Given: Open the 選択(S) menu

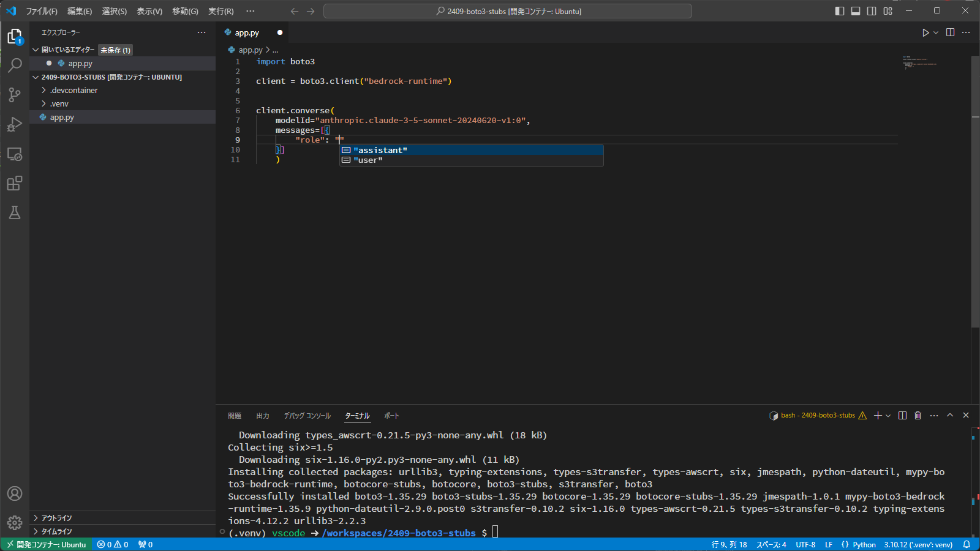Looking at the screenshot, I should tap(115, 11).
